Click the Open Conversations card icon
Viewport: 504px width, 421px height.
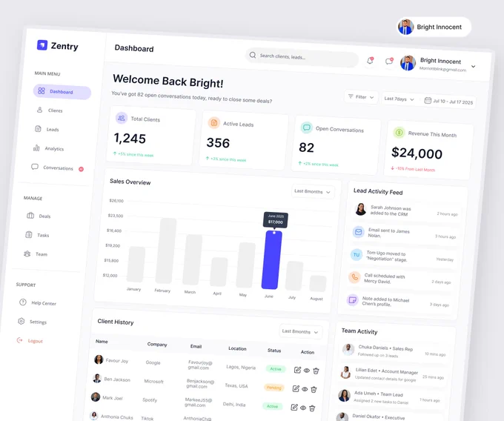coord(306,127)
